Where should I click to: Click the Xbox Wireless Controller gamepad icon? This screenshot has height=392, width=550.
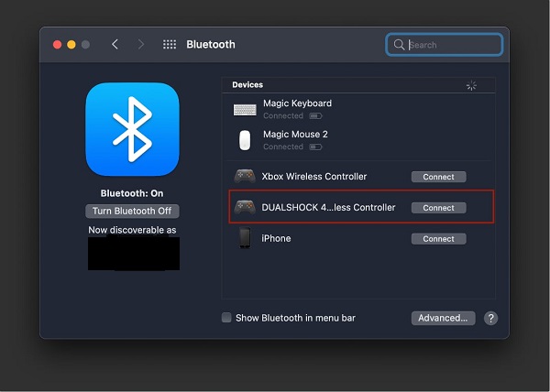(245, 176)
